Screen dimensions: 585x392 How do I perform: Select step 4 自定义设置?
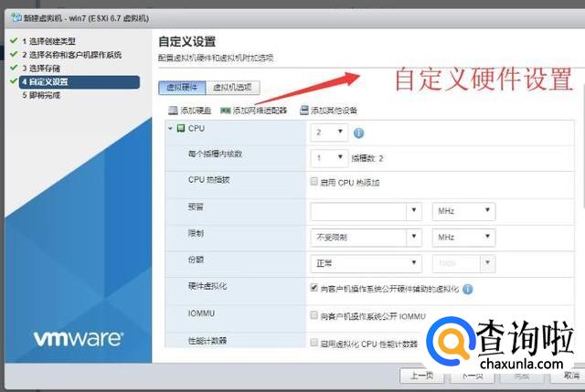click(x=80, y=81)
